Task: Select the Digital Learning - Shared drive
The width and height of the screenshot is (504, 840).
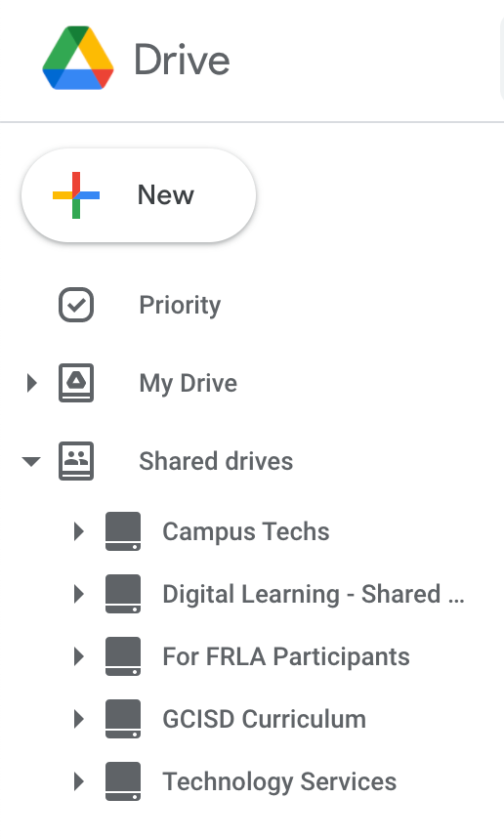Action: point(314,594)
